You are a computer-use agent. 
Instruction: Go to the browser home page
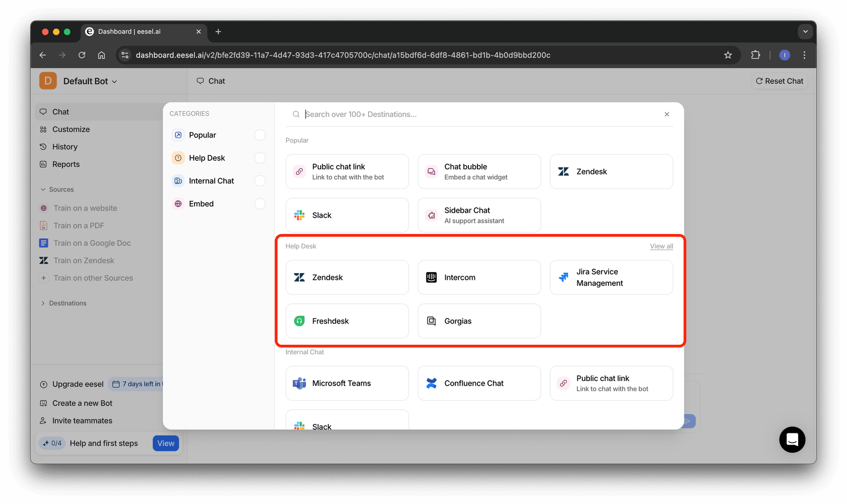click(x=101, y=55)
